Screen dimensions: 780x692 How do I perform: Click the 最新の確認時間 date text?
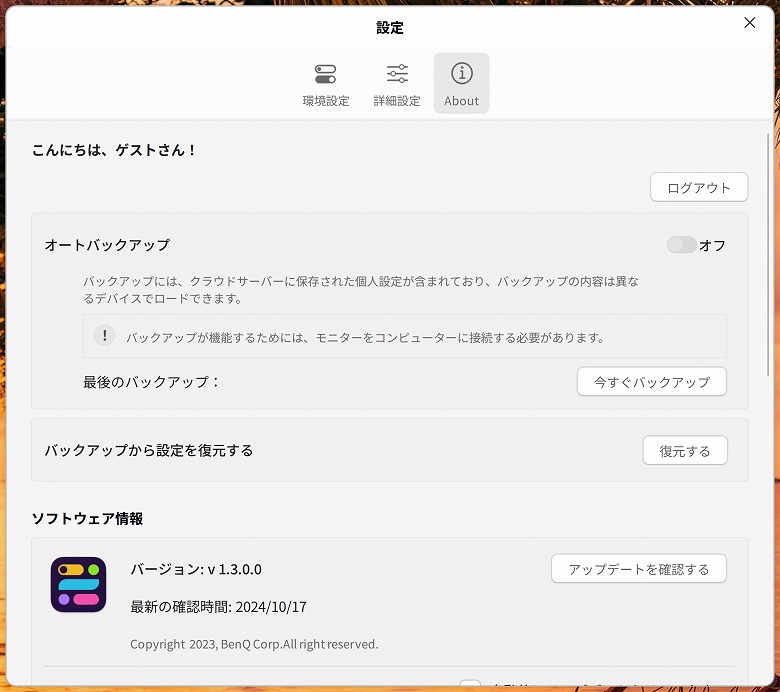[x=218, y=606]
